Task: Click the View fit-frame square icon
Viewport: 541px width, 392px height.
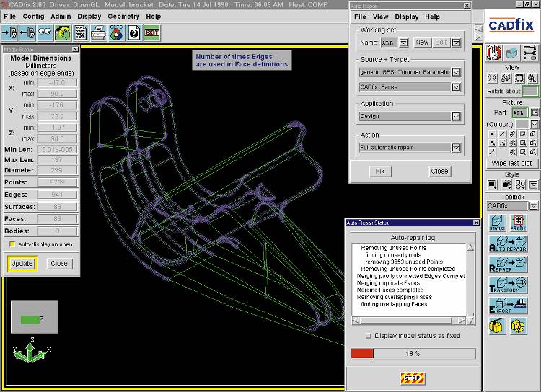Action: pos(519,78)
